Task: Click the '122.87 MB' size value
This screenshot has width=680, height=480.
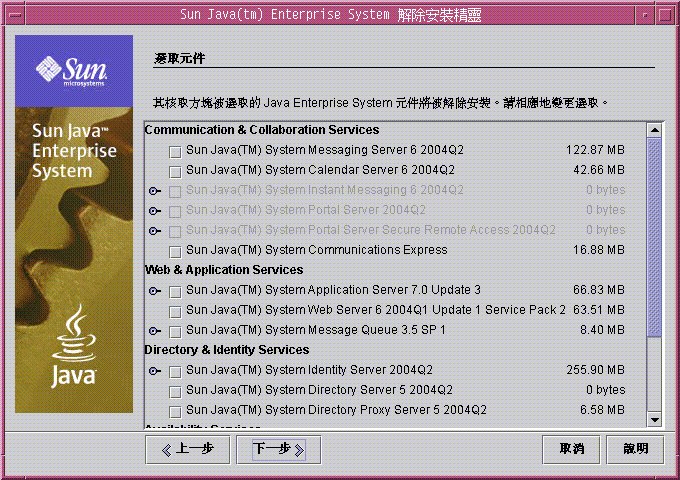Action: pyautogui.click(x=595, y=150)
